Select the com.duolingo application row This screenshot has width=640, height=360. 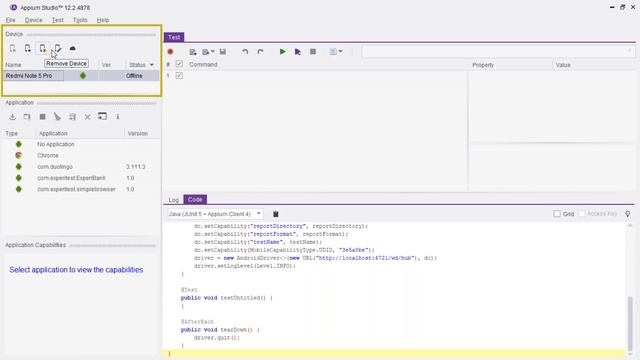click(x=82, y=167)
